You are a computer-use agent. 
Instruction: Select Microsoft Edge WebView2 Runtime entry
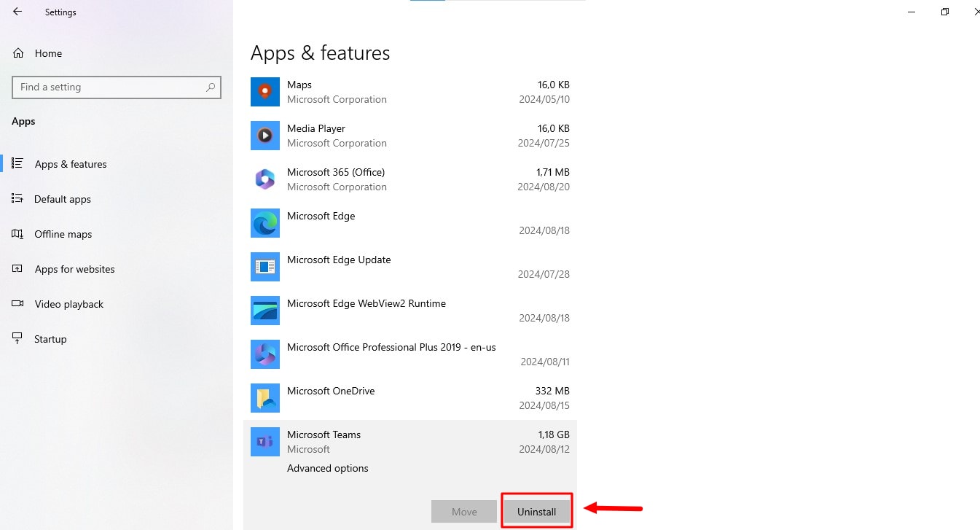[410, 311]
